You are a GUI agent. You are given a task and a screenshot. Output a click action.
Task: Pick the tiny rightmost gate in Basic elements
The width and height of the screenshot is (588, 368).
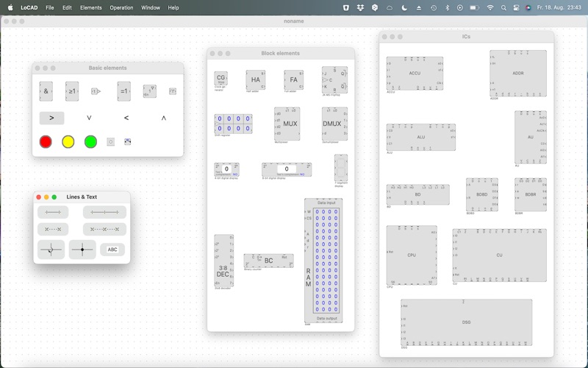(173, 91)
